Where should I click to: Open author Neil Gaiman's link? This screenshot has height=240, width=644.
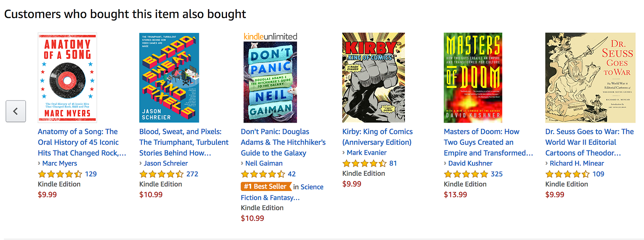(264, 163)
